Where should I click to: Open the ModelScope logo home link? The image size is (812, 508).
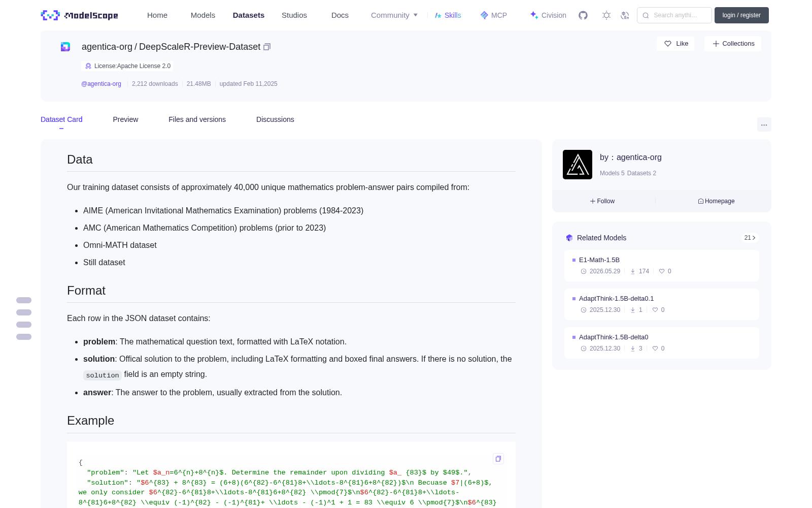(80, 15)
